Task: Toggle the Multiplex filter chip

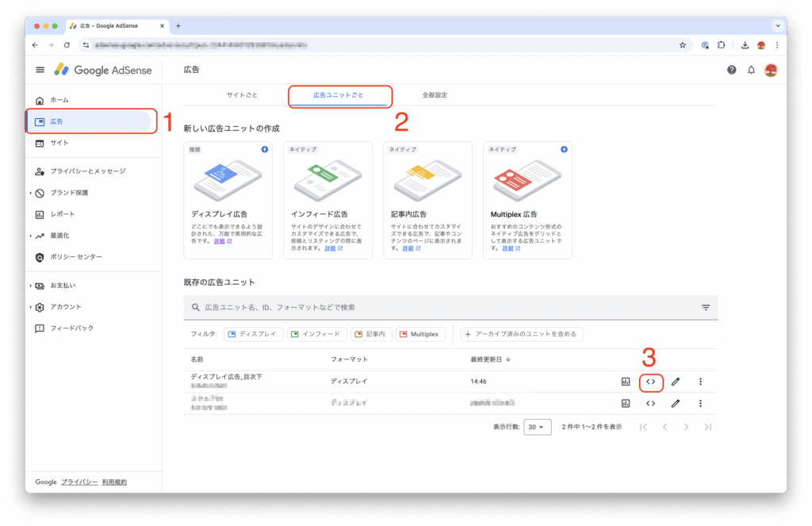Action: [x=420, y=334]
